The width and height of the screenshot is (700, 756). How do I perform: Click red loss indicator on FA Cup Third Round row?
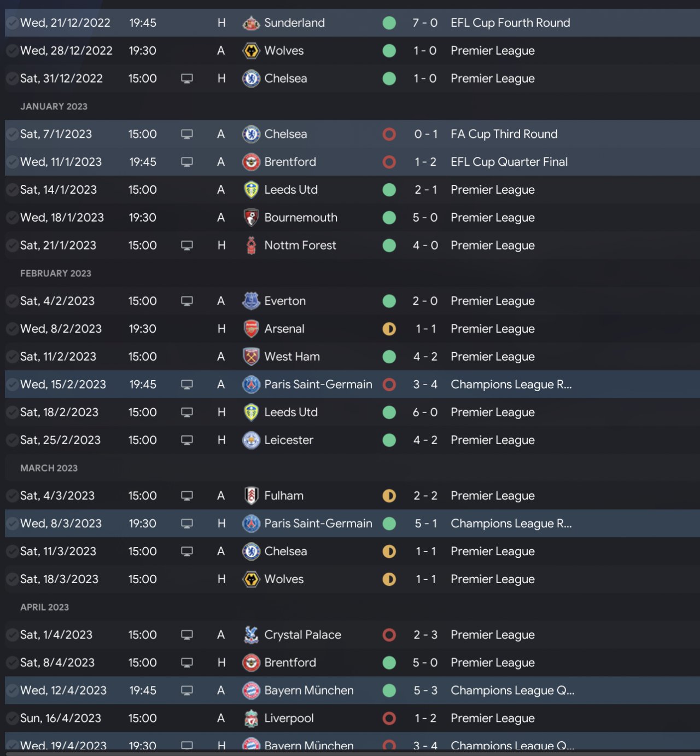point(389,134)
